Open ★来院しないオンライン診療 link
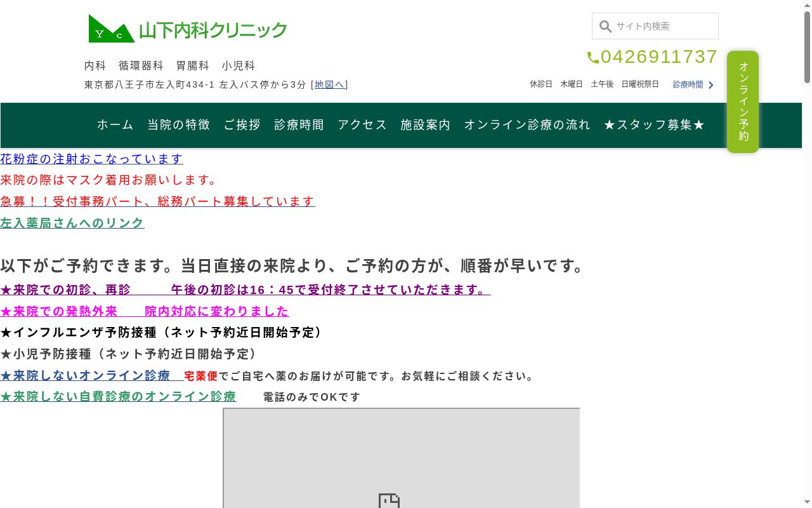Screen dimensions: 812x508 click(x=92, y=375)
